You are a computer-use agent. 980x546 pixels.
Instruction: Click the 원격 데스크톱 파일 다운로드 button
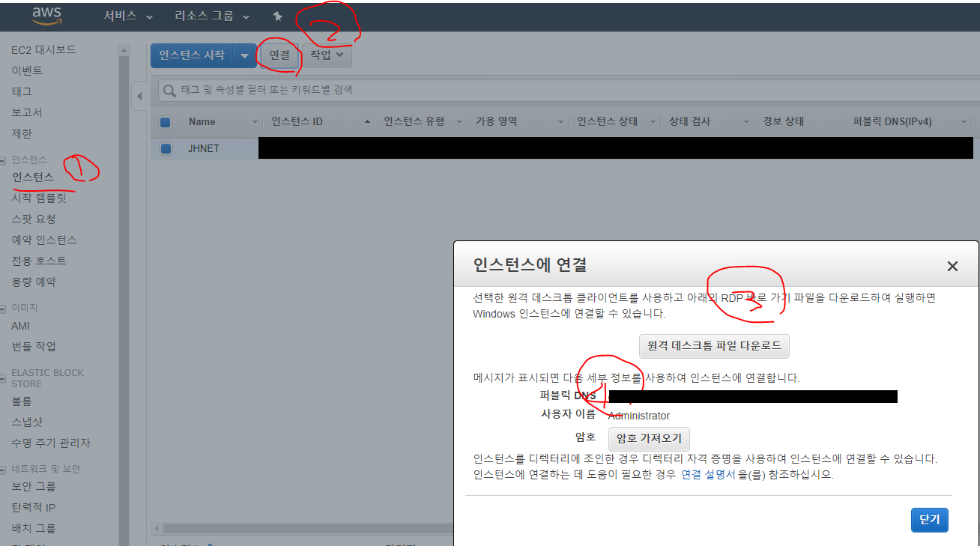pyautogui.click(x=714, y=345)
